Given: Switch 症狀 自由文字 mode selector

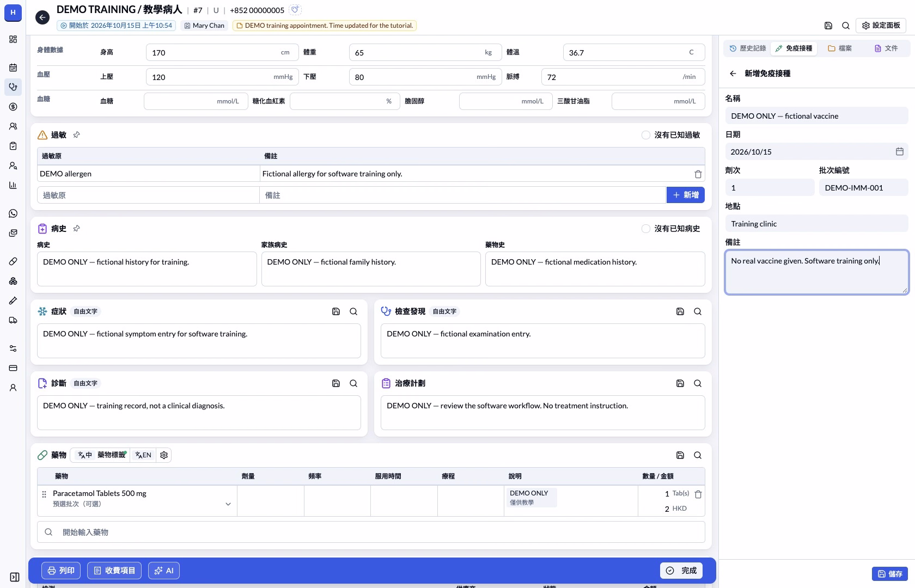Looking at the screenshot, I should [86, 311].
